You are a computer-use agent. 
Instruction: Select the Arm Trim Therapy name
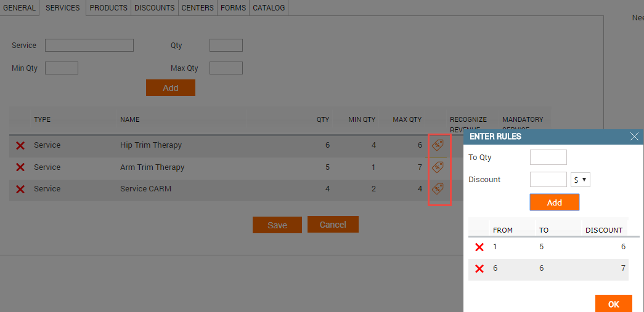(x=152, y=167)
